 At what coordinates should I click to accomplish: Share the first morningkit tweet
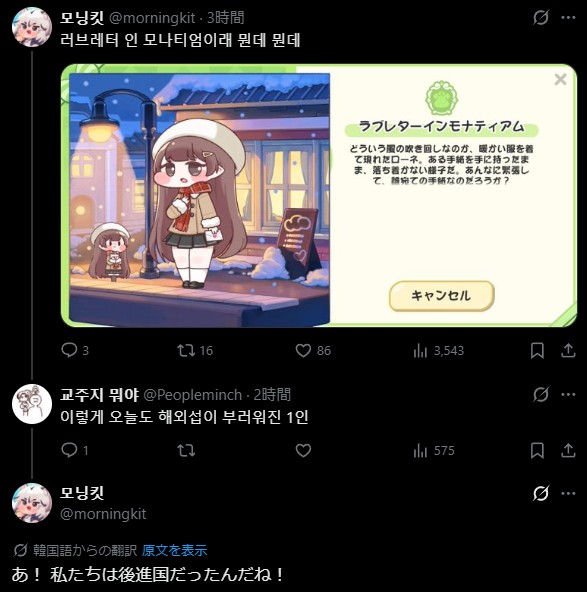568,351
